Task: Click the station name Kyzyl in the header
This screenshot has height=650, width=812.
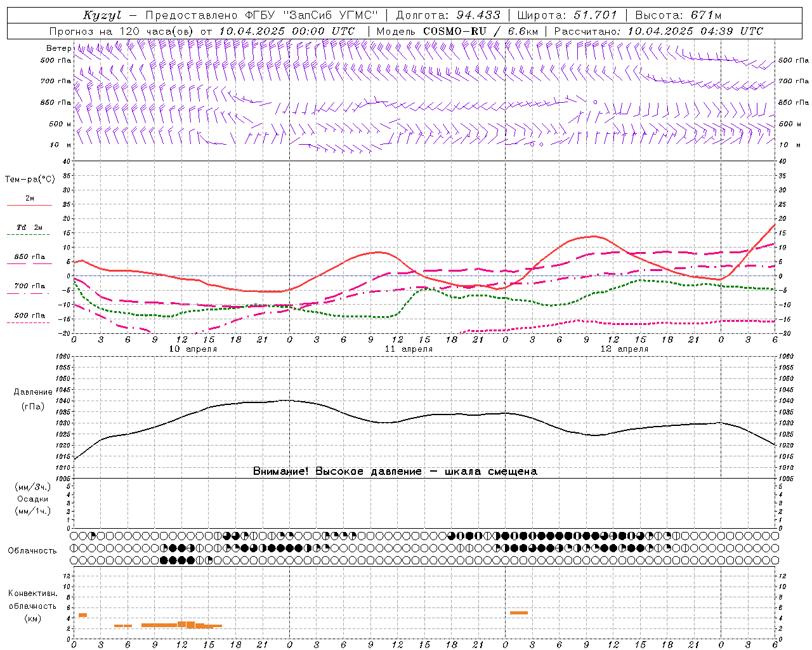Action: tap(102, 15)
